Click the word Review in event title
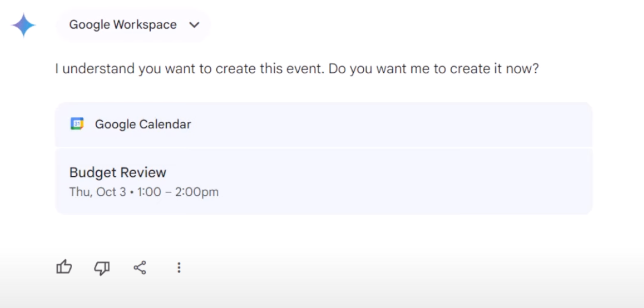 [x=143, y=172]
